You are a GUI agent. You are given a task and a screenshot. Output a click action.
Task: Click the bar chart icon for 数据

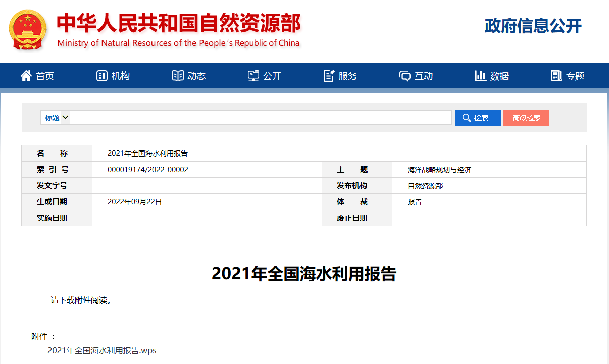(480, 76)
